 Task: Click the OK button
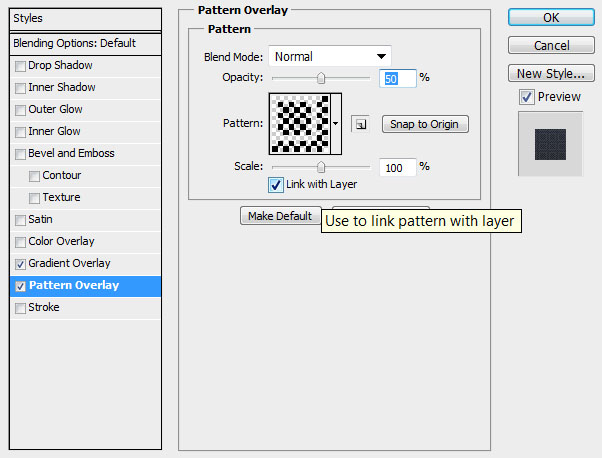[x=551, y=18]
